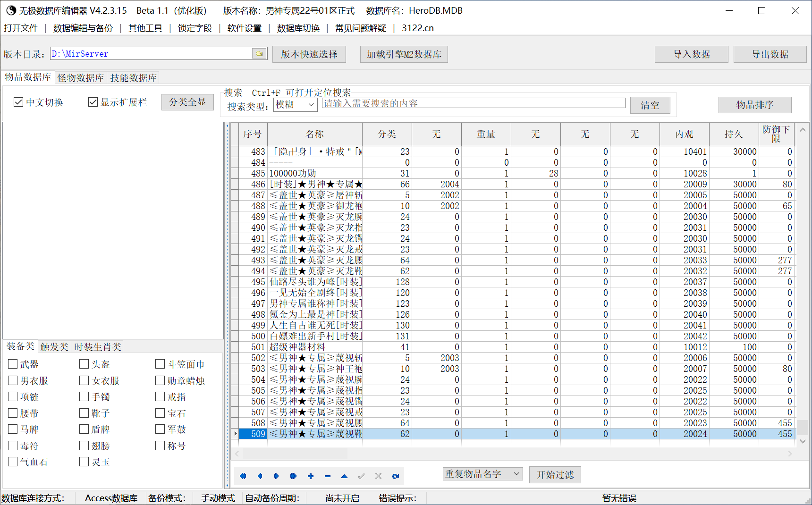Go to previous record arrow
Screen dimensions: 812x505
pyautogui.click(x=260, y=476)
